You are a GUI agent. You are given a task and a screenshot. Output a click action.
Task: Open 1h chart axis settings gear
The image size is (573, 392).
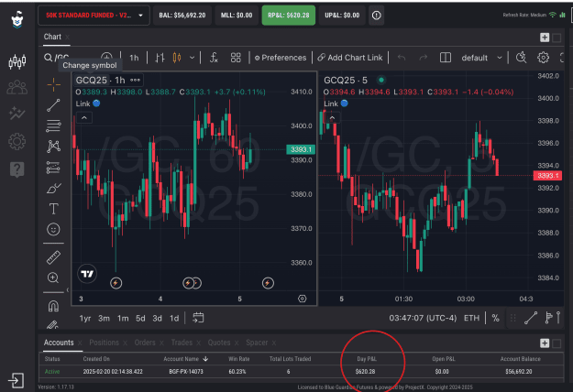(303, 299)
